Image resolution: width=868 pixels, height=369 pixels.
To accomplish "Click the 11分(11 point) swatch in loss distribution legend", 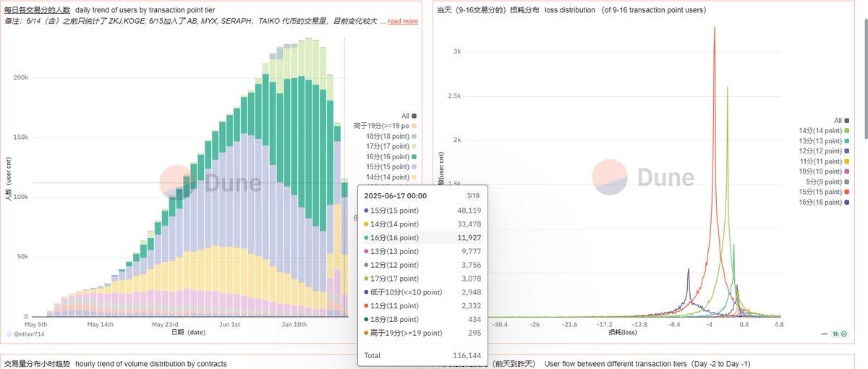I will (x=847, y=161).
